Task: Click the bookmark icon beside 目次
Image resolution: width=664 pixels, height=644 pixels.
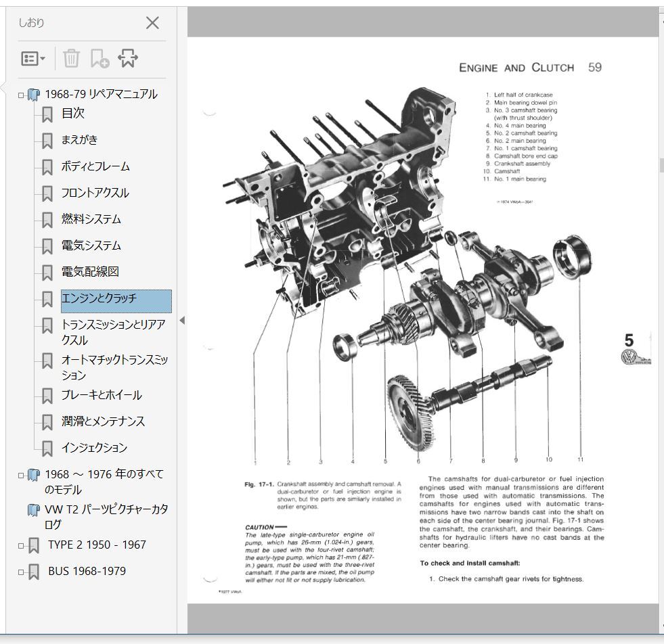Action: 47,114
